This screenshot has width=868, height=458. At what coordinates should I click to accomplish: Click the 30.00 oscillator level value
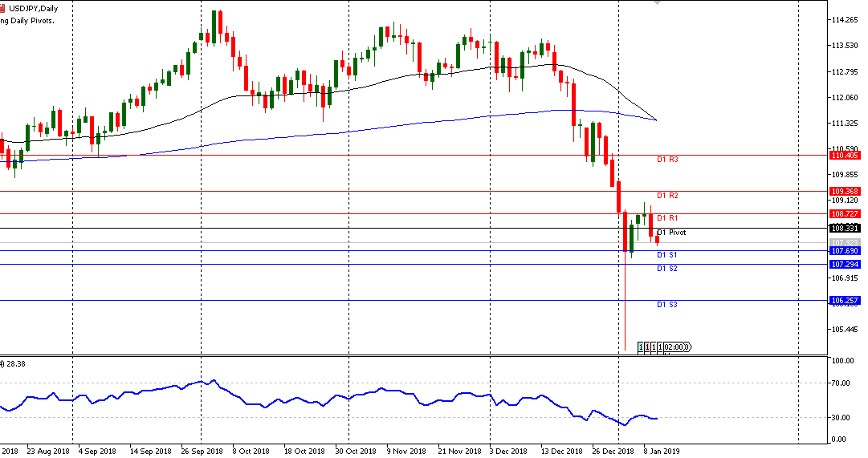tap(841, 418)
